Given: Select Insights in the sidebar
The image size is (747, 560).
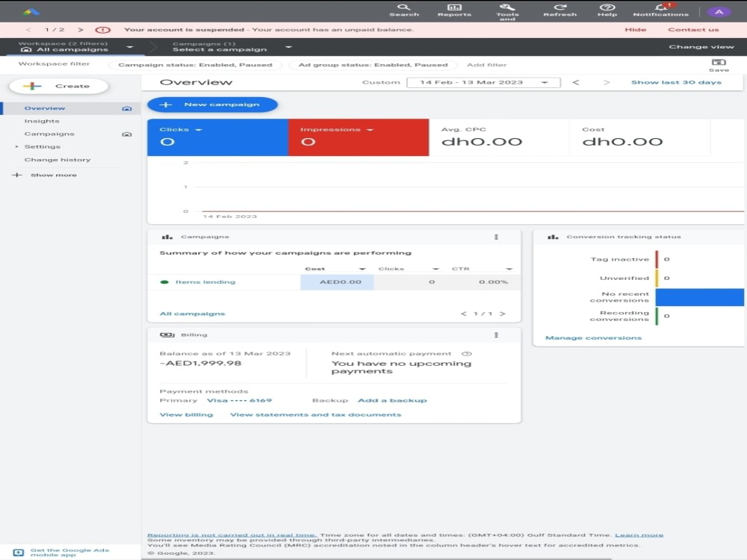Looking at the screenshot, I should tap(42, 122).
